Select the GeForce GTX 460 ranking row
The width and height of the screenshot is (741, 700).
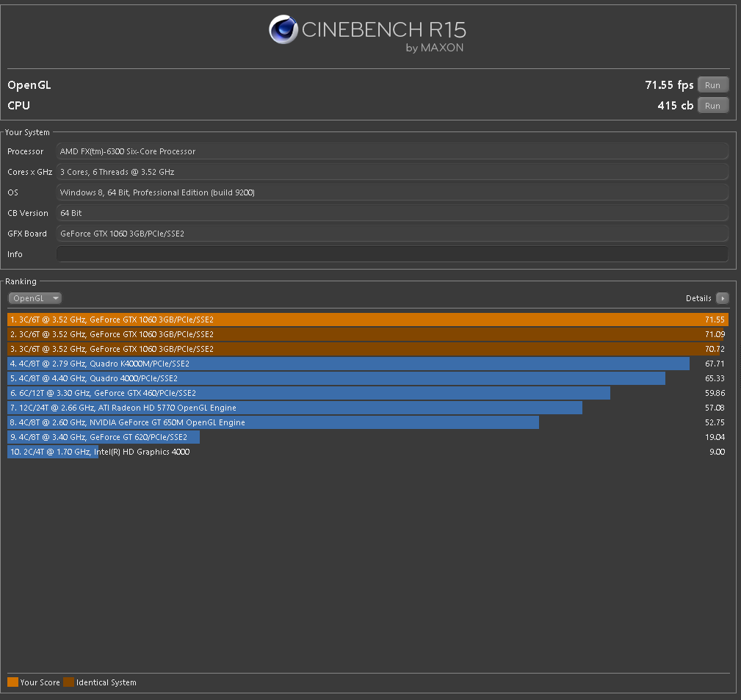coord(368,393)
